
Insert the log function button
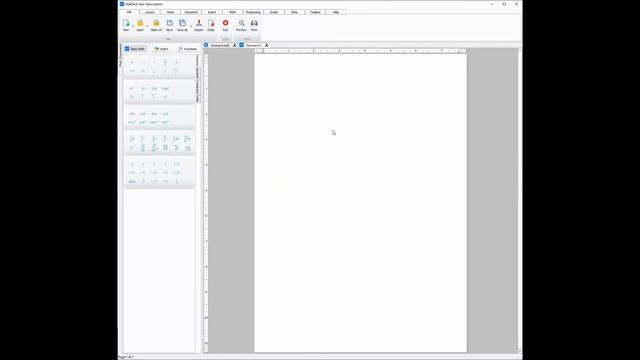tap(154, 88)
